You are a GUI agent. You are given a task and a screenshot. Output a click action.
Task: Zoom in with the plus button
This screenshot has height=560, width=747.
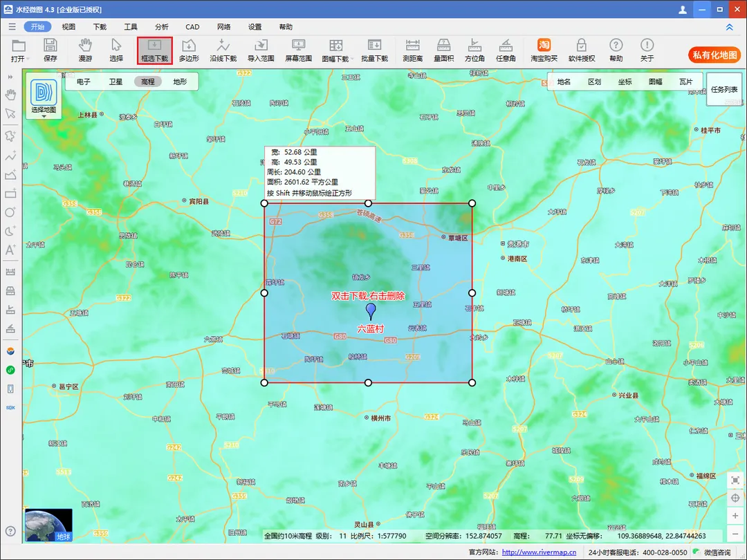pyautogui.click(x=735, y=516)
